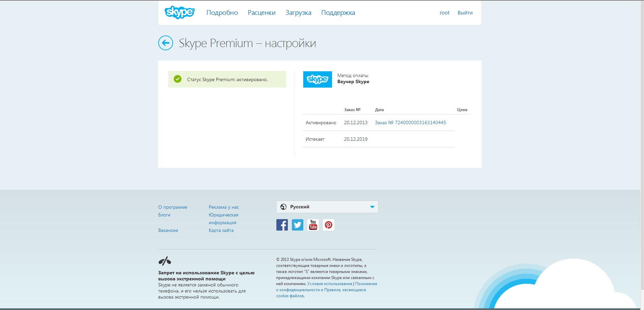
Task: Open the Карта сайта link
Action: click(221, 230)
